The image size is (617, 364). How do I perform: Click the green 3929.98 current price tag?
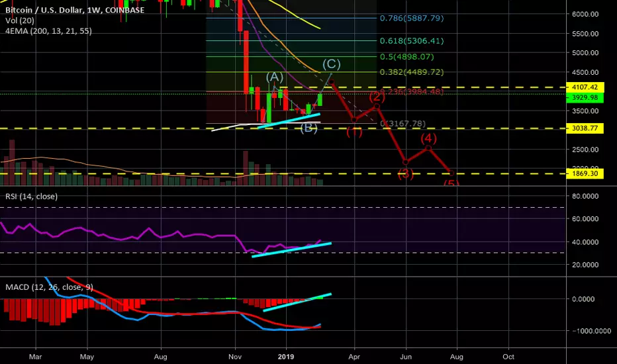(585, 97)
